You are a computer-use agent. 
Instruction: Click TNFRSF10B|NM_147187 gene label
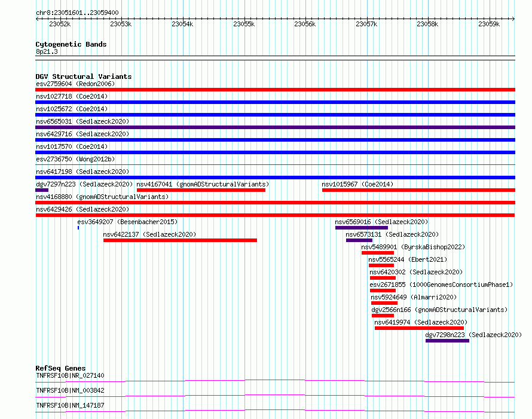coord(70,405)
